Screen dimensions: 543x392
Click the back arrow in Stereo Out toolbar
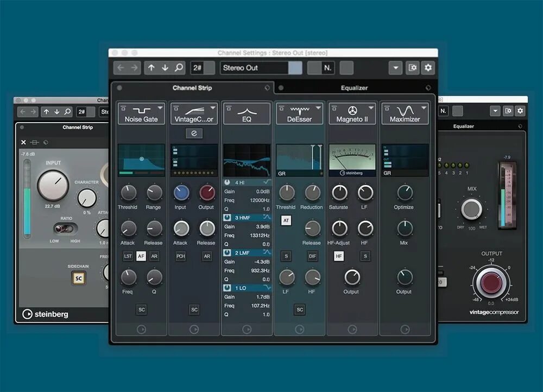click(x=121, y=68)
